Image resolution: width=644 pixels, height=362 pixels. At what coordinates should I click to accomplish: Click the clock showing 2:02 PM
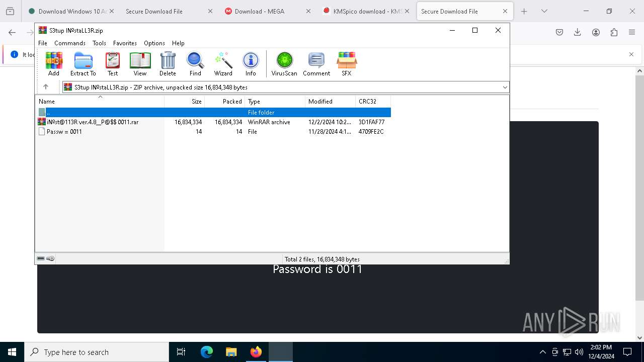click(601, 352)
